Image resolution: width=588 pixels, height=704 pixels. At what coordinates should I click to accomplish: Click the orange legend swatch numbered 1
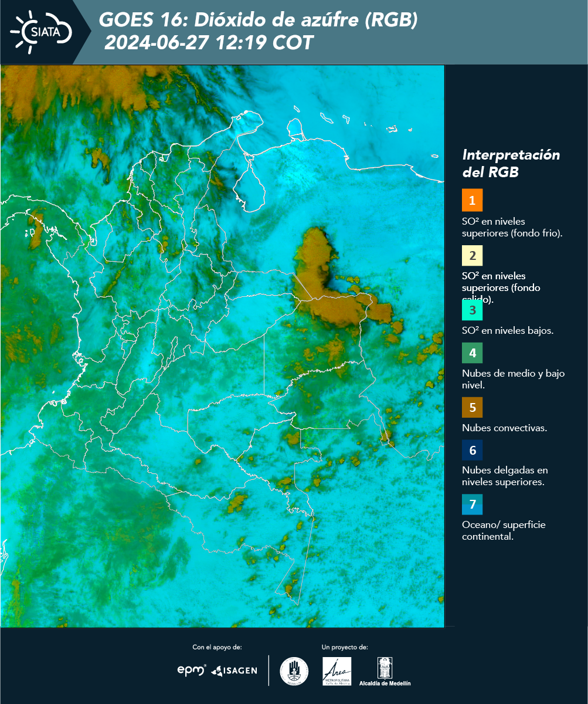click(x=472, y=200)
